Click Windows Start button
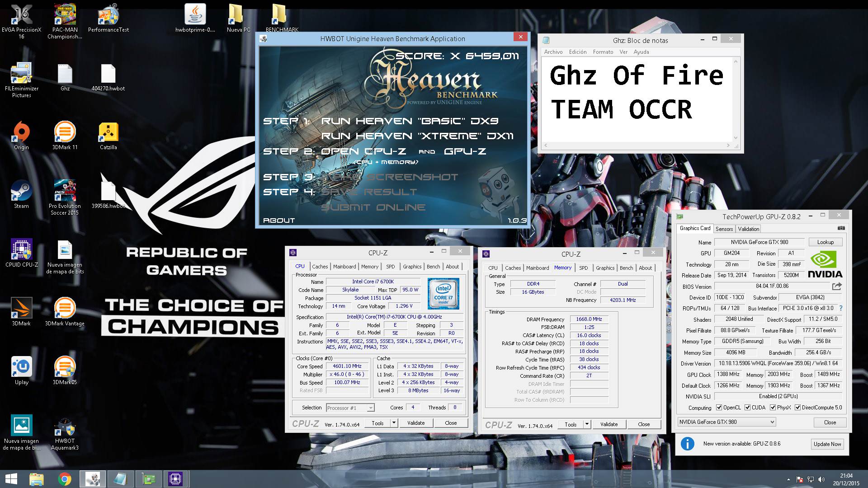The width and height of the screenshot is (868, 488). (x=11, y=479)
